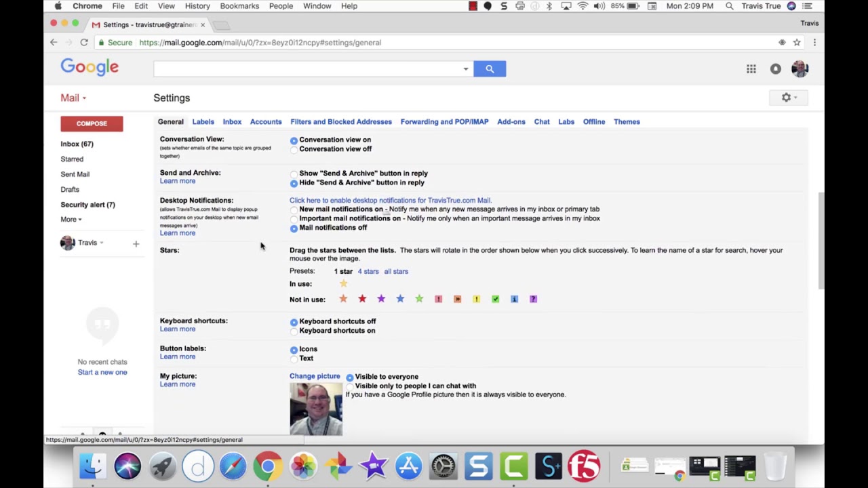Open Google Photos from the dock
The width and height of the screenshot is (868, 488).
[338, 466]
